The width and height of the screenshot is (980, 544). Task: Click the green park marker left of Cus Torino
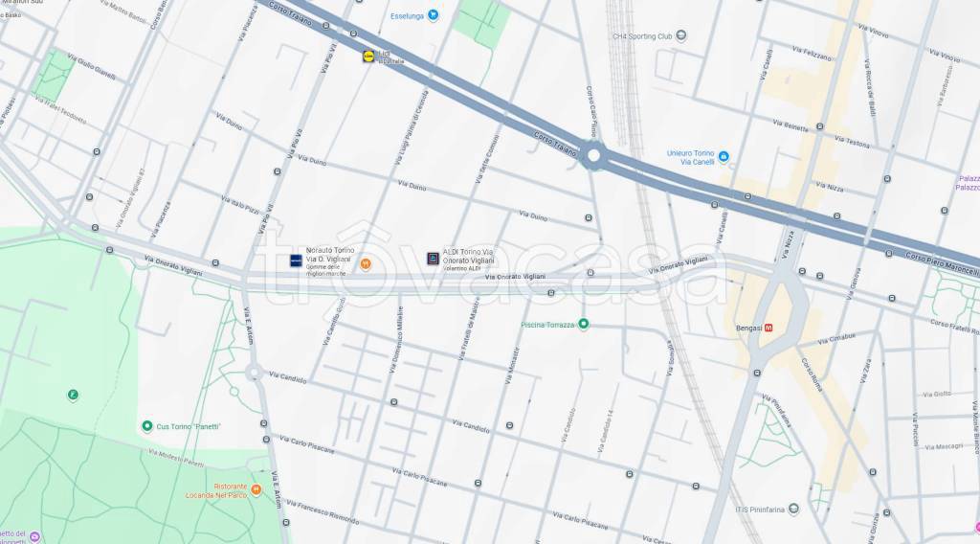click(x=73, y=396)
